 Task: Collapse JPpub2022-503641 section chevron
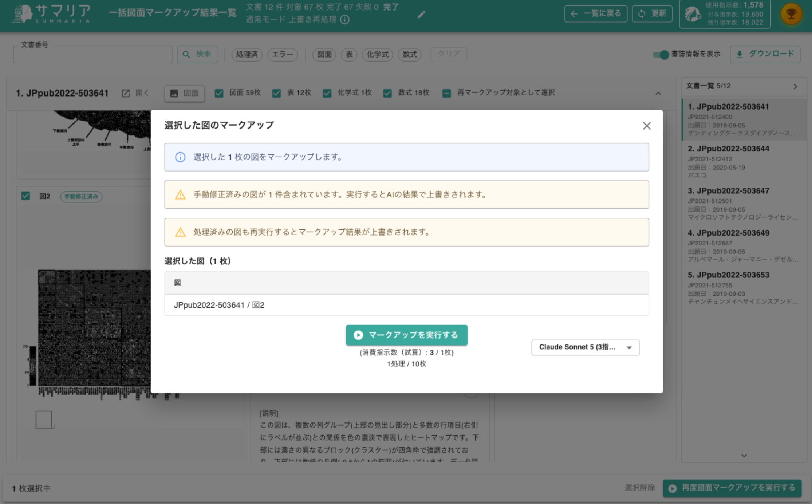coord(658,94)
